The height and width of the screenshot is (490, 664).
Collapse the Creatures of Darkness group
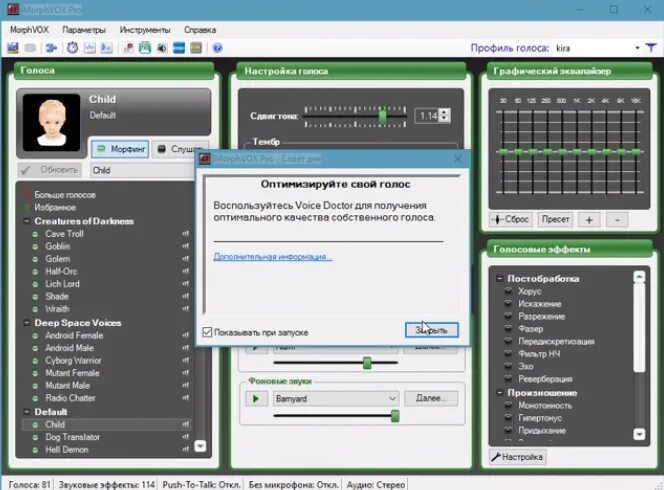point(27,221)
